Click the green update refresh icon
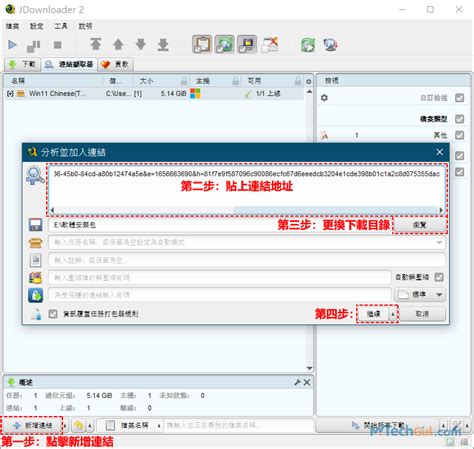The width and height of the screenshot is (474, 449). coord(308,45)
